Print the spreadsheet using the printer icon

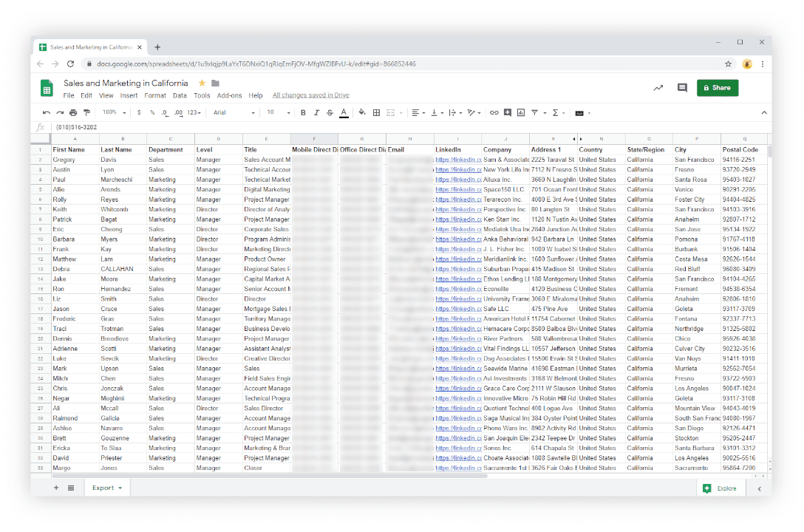(x=73, y=113)
